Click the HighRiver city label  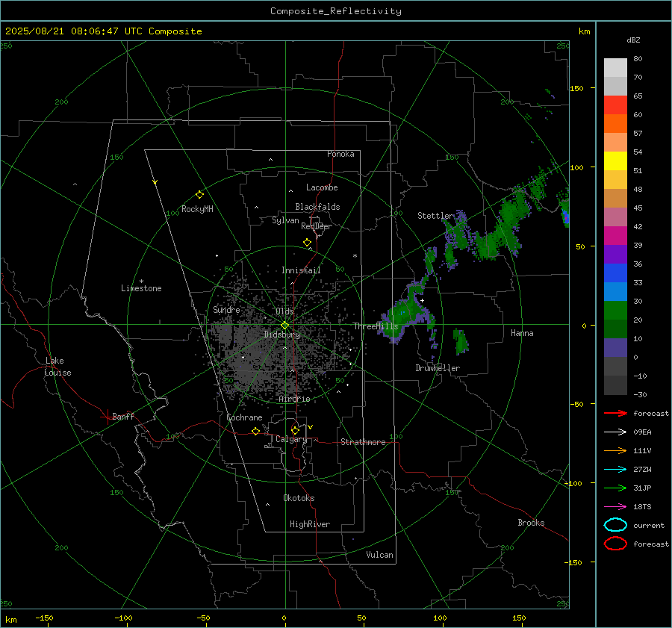click(310, 524)
